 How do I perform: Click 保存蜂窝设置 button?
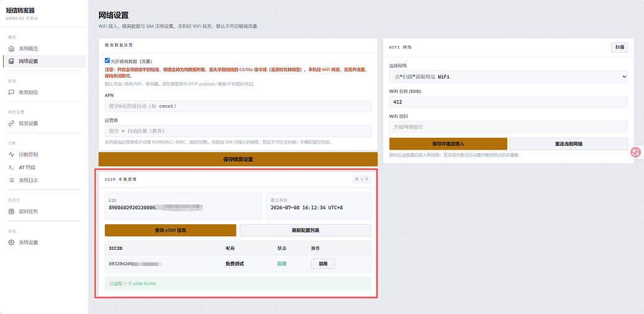tap(238, 159)
